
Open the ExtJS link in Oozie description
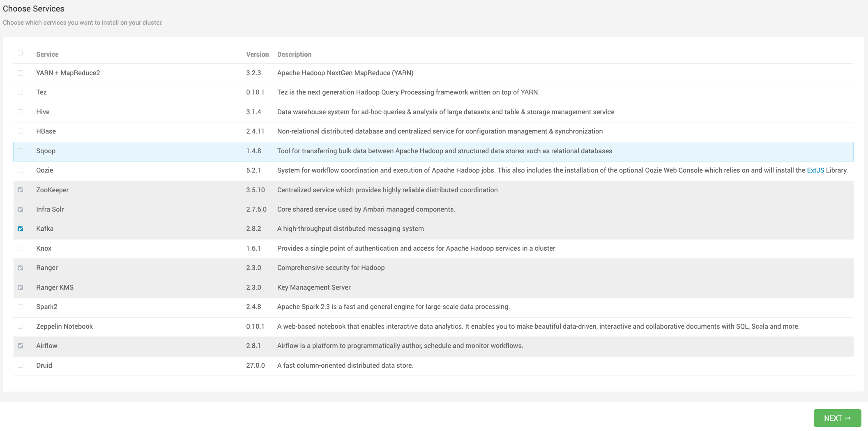point(815,170)
